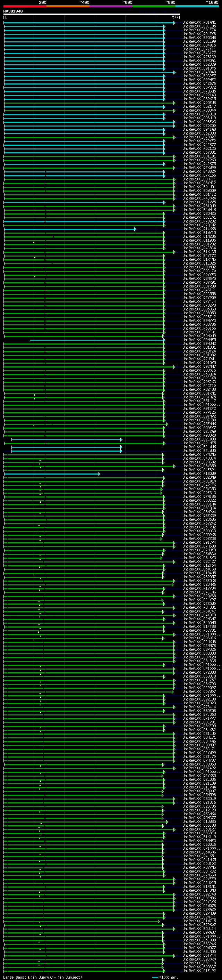The height and width of the screenshot is (980, 222).
Task: Click hit label UniRef100_B9RDA1
Action: click(199, 60)
